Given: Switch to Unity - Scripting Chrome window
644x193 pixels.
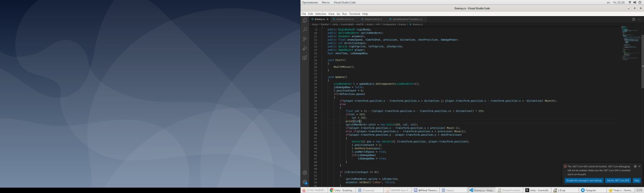Looking at the screenshot, I should coord(343,190).
